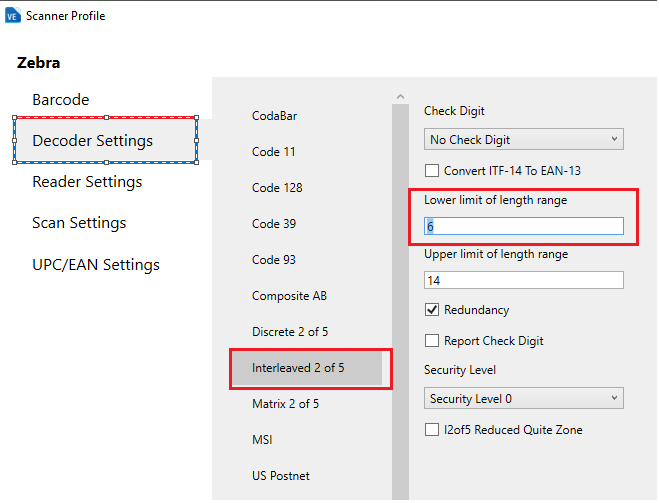The height and width of the screenshot is (503, 659).
Task: Enable Convert ITF-14 To EAN-13
Action: 433,171
